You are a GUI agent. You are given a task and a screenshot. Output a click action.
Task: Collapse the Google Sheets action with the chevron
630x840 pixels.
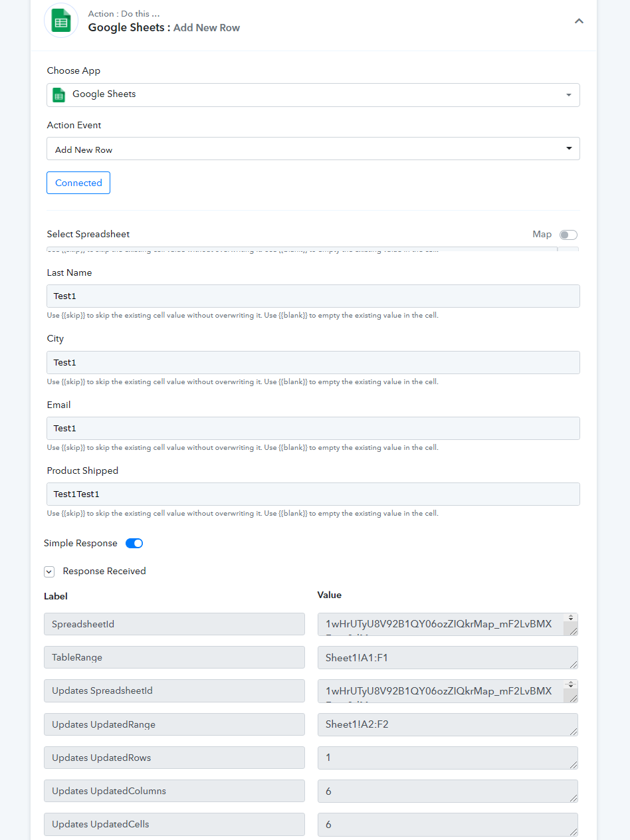pyautogui.click(x=579, y=21)
